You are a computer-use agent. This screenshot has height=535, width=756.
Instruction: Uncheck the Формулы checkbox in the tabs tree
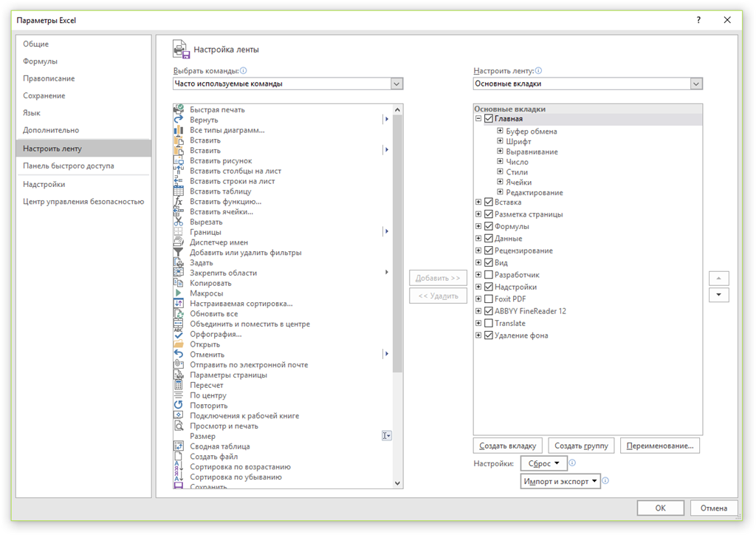[x=489, y=226]
